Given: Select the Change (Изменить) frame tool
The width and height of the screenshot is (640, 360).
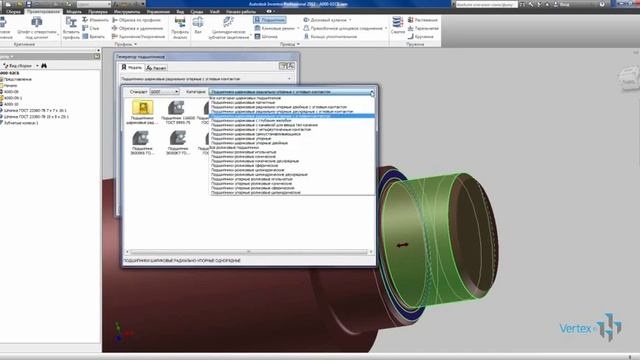Looking at the screenshot, I should point(95,20).
